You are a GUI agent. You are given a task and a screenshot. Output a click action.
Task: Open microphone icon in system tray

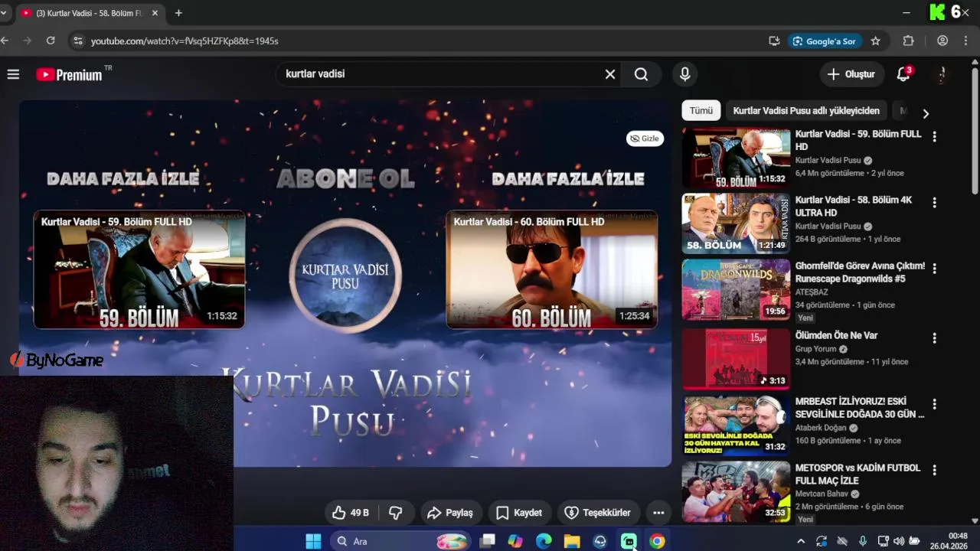pyautogui.click(x=863, y=541)
